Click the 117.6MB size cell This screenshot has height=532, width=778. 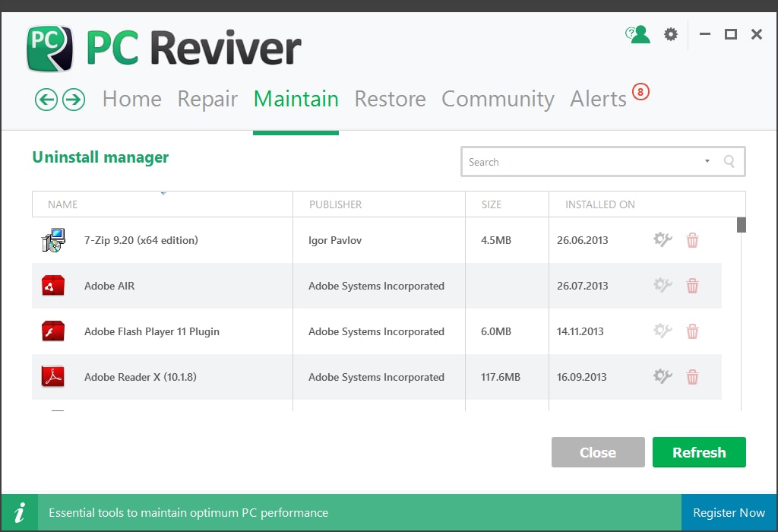pos(500,377)
